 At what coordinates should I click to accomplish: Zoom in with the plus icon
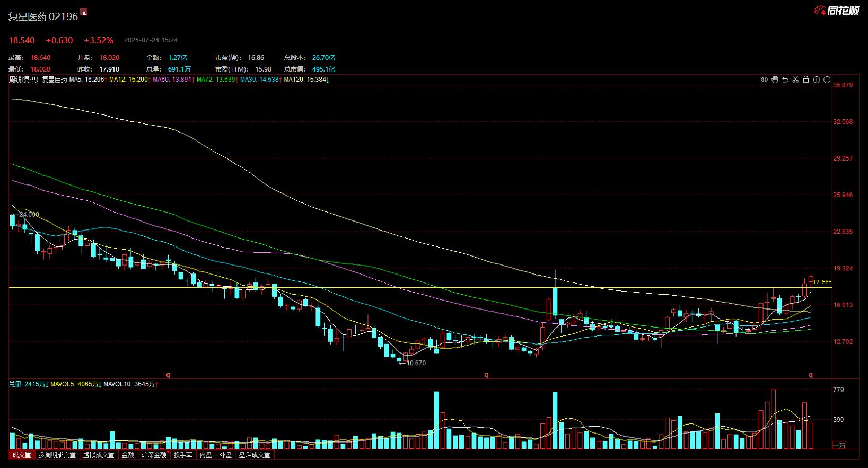click(x=817, y=80)
